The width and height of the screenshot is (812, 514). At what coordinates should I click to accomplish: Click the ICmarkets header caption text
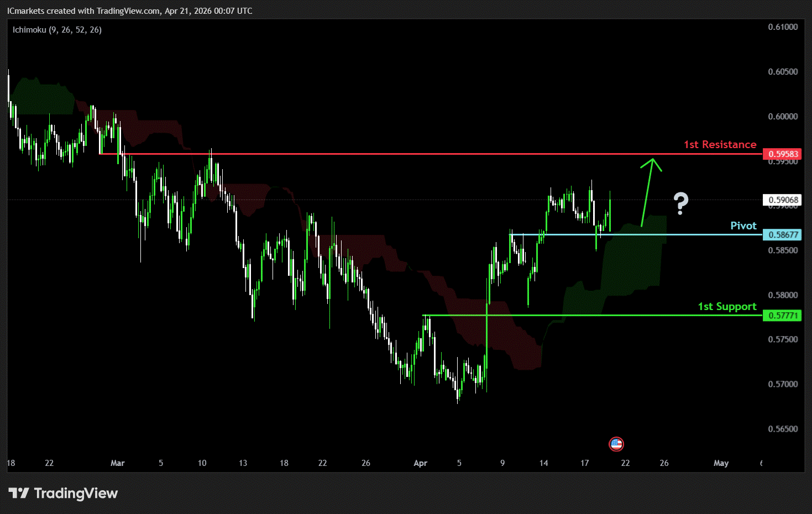(x=129, y=11)
